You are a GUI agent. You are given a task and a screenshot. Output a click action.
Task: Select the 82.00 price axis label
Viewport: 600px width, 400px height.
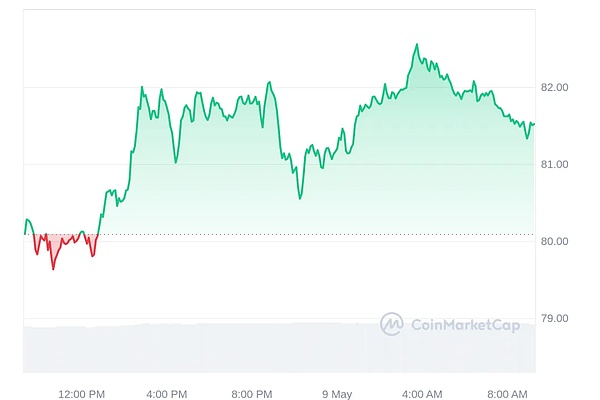554,87
